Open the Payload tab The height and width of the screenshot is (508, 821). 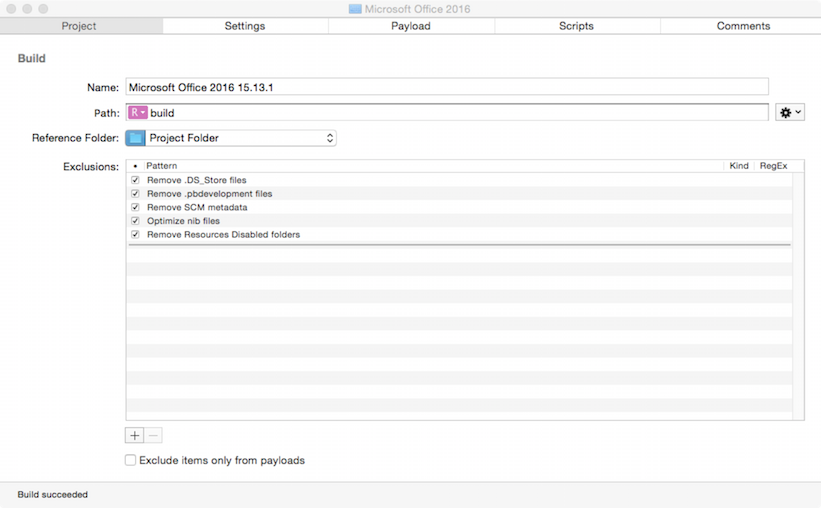point(411,26)
